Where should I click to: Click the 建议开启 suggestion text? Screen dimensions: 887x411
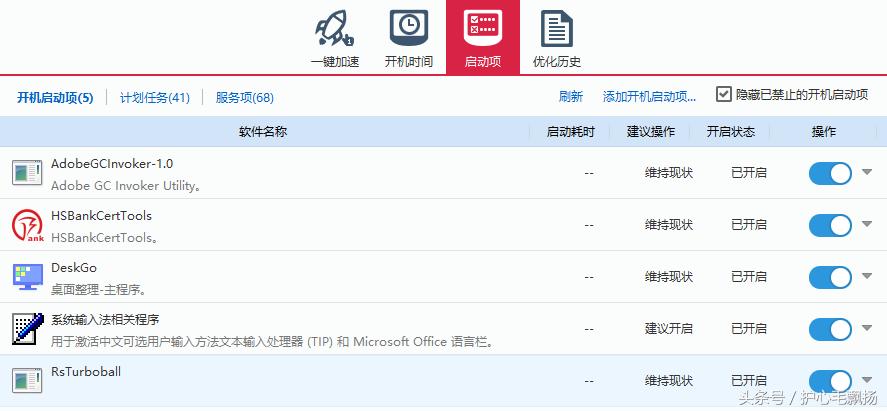(x=669, y=328)
